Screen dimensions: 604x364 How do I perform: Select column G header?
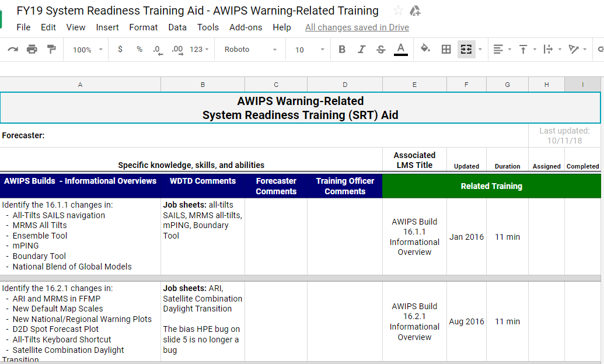tap(507, 85)
